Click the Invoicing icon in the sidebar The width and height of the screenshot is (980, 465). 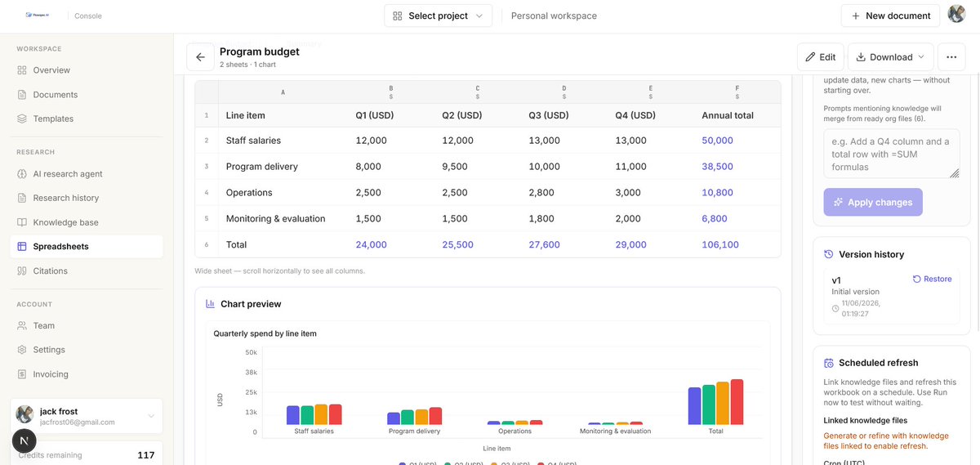(x=22, y=374)
